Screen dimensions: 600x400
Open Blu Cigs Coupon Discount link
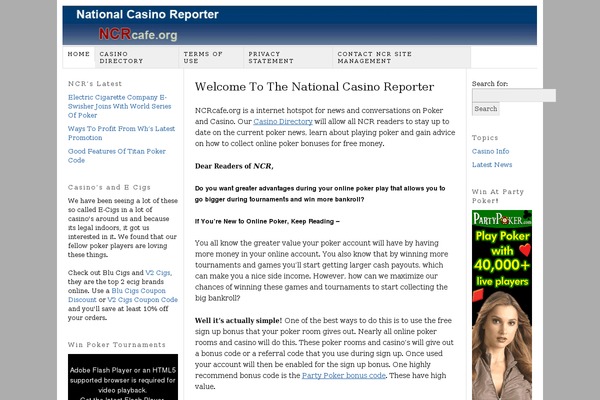tap(117, 295)
